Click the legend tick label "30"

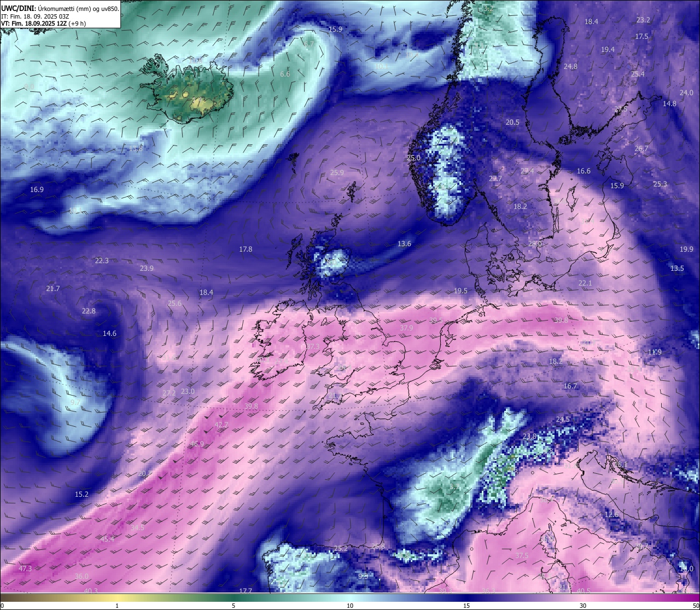pos(583,606)
